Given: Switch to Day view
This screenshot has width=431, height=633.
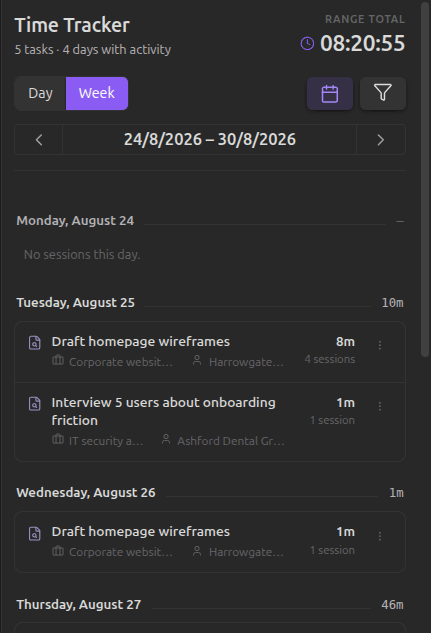Looking at the screenshot, I should (40, 93).
